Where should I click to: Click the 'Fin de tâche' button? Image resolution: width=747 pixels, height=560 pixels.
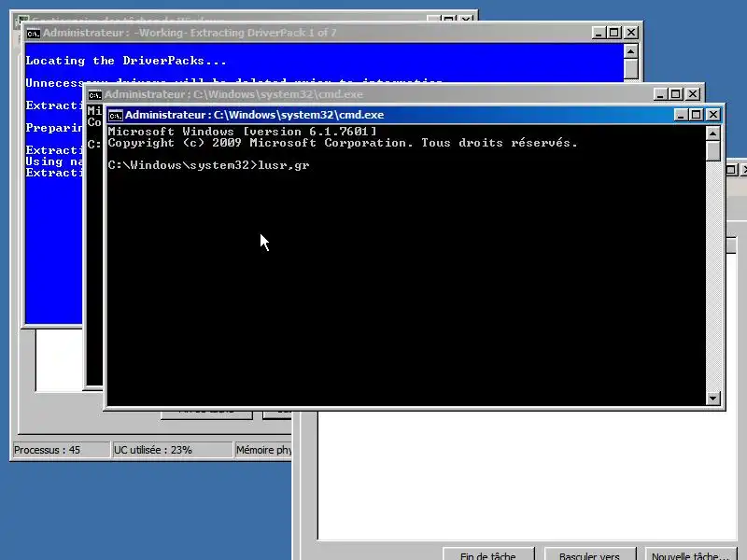pos(487,555)
